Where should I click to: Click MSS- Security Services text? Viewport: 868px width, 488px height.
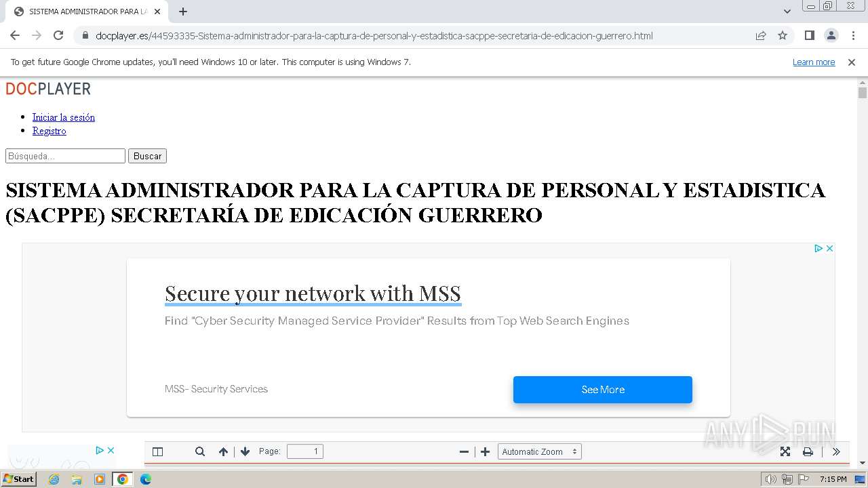point(216,389)
